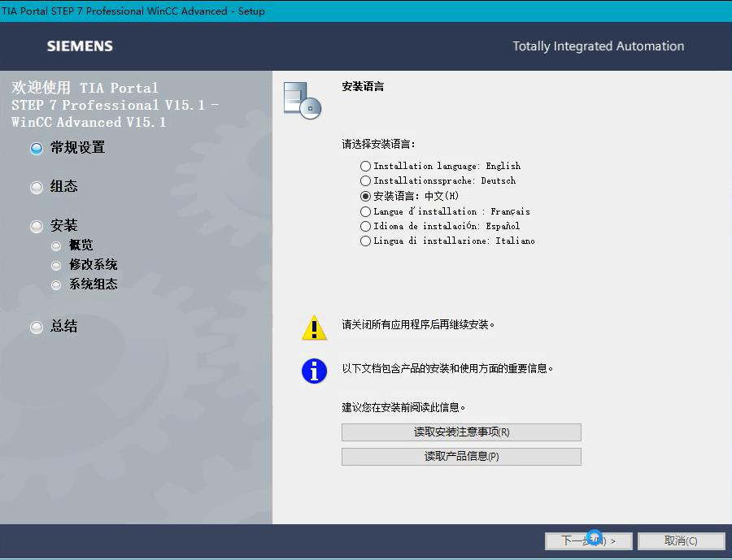
Task: Click the SIEMENS logo
Action: (80, 46)
